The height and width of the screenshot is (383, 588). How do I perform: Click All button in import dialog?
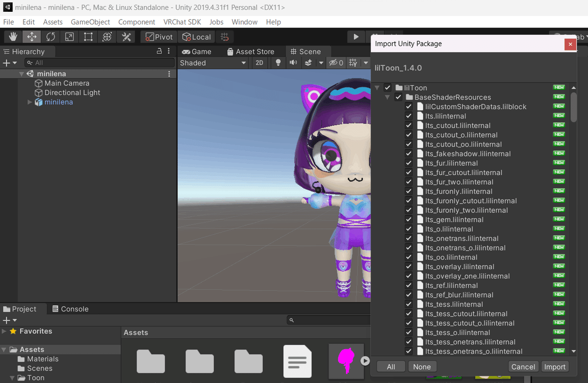[391, 367]
